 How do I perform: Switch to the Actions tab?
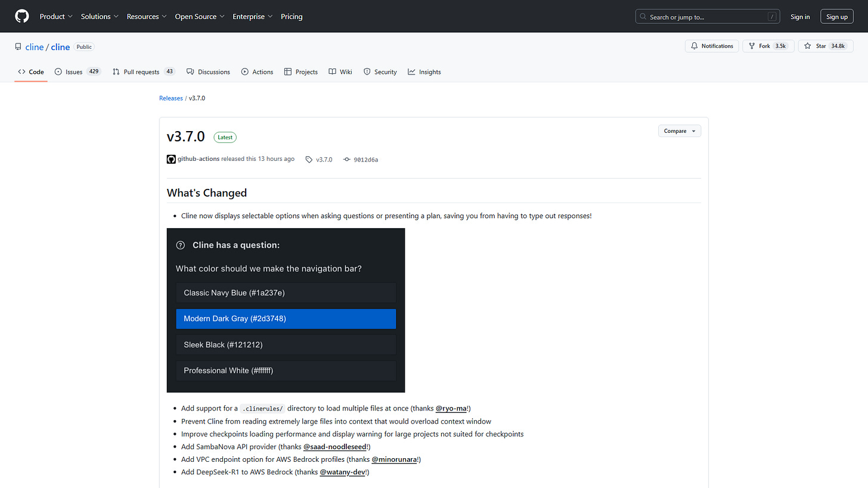pos(257,72)
